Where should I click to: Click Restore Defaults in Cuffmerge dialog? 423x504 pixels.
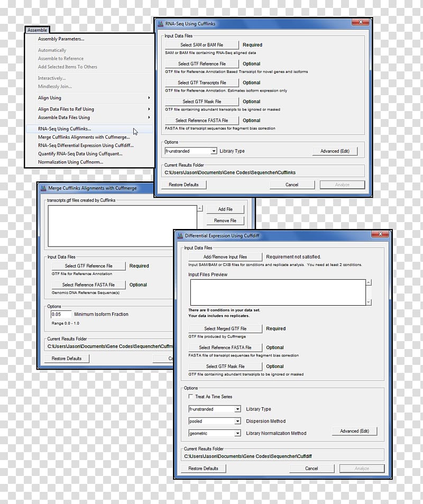point(67,359)
